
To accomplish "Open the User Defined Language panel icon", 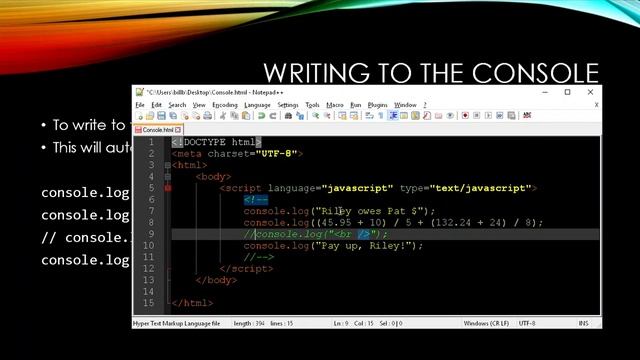I will pos(404,116).
